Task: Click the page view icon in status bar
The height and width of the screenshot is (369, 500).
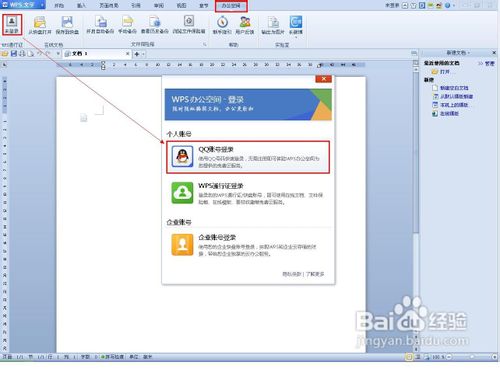Action: [409, 357]
